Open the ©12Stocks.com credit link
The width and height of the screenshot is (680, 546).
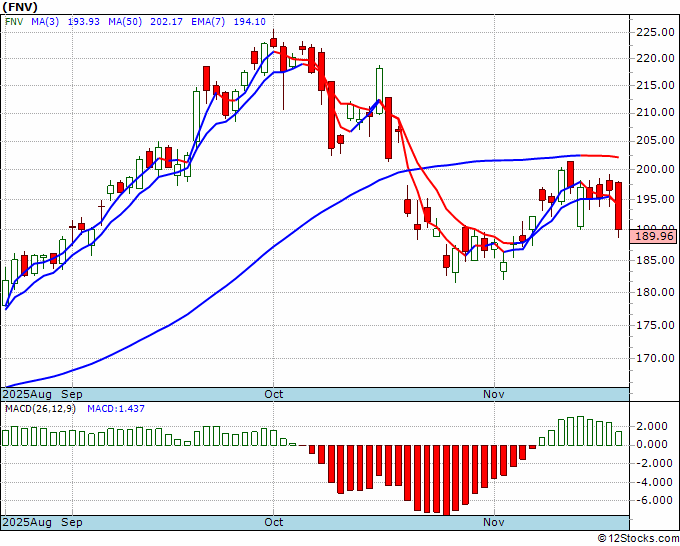click(x=638, y=539)
